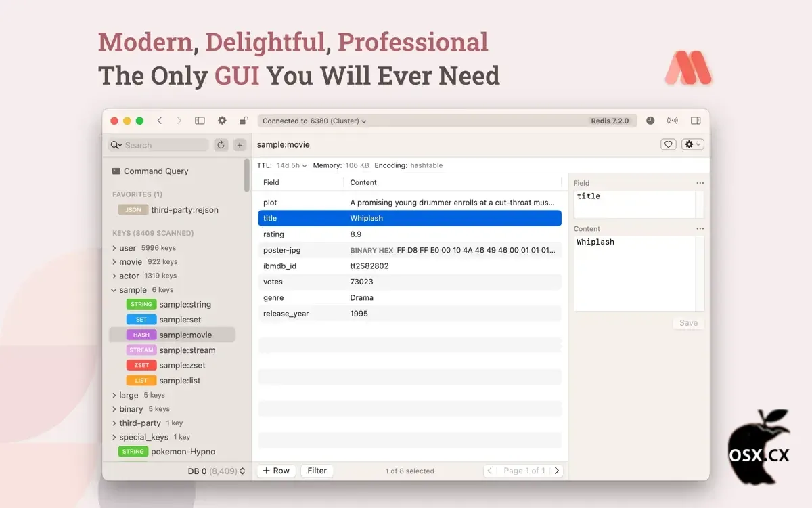Image resolution: width=812 pixels, height=508 pixels.
Task: Click the JSON type badge
Action: 133,210
